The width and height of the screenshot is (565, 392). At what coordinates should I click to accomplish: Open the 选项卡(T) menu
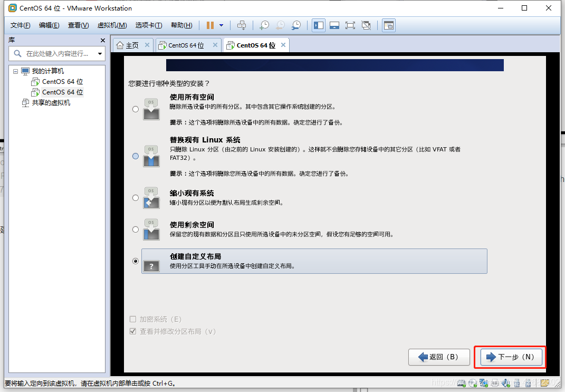[x=148, y=25]
